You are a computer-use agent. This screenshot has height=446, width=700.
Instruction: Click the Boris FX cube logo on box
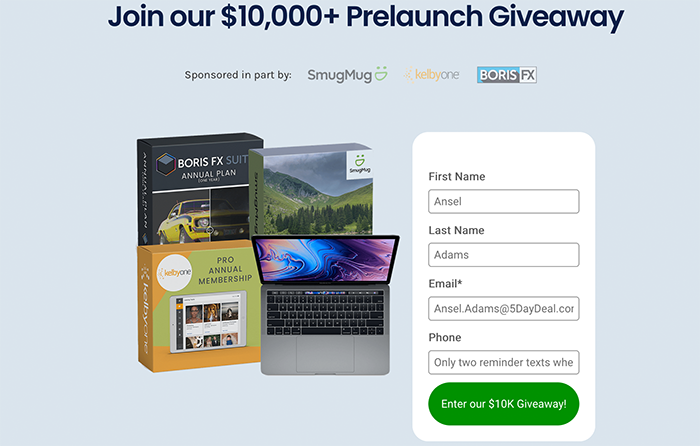pos(166,164)
